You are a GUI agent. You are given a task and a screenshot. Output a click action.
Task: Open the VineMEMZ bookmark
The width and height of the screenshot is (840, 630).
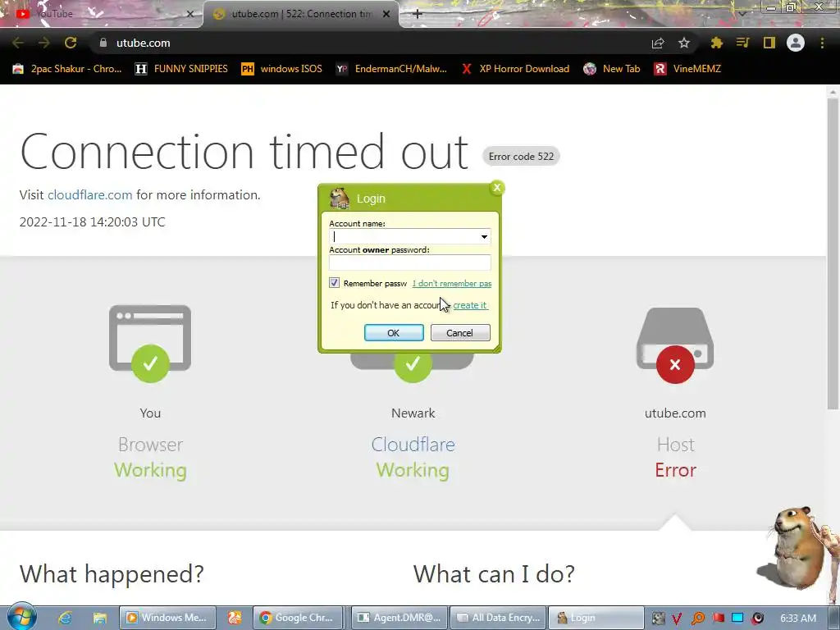click(x=688, y=69)
